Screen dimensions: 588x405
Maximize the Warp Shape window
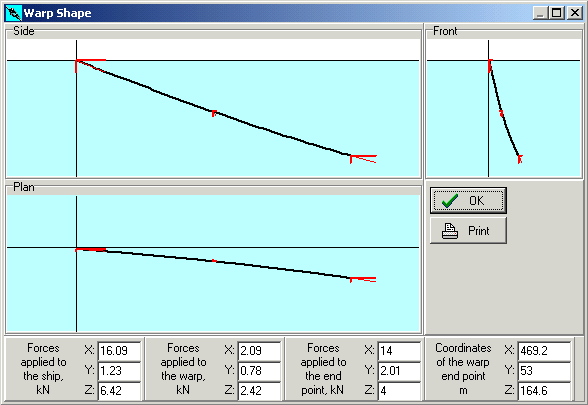[556, 13]
